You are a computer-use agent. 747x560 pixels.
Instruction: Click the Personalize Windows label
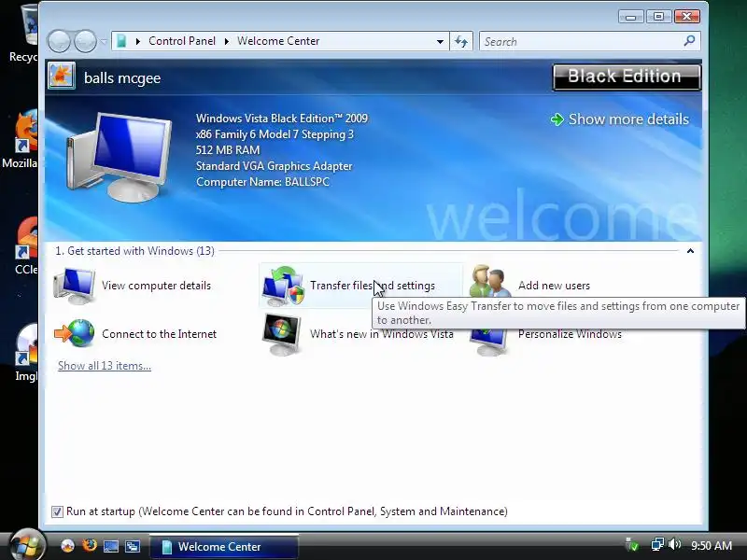(570, 334)
